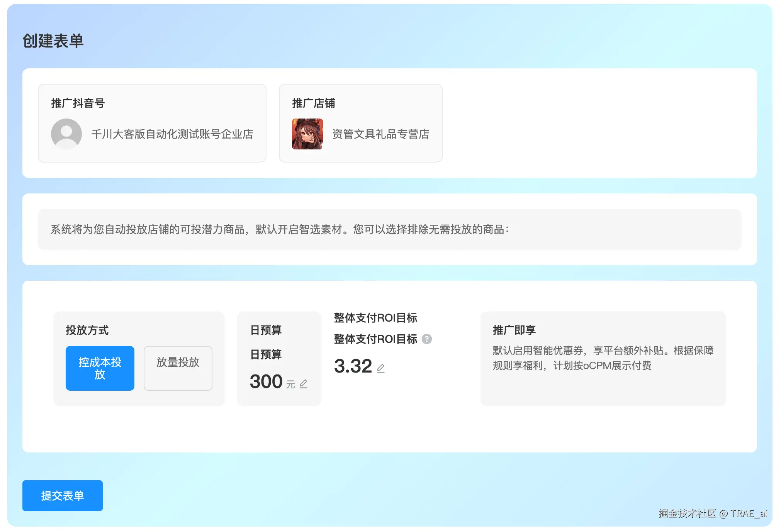Image resolution: width=781 pixels, height=532 pixels.
Task: Click shop name 资管文具礼品专营店
Action: click(x=380, y=134)
